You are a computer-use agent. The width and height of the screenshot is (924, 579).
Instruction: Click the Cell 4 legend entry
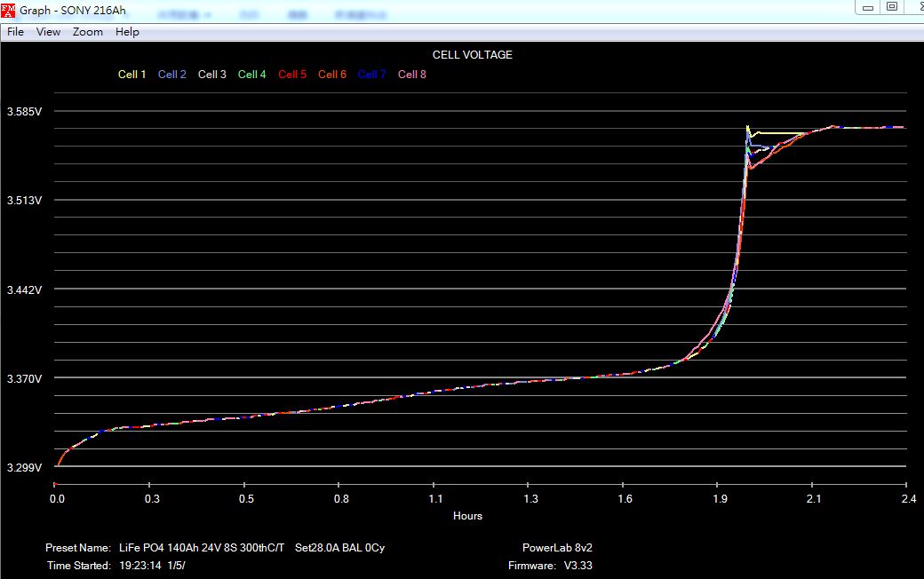[x=251, y=75]
